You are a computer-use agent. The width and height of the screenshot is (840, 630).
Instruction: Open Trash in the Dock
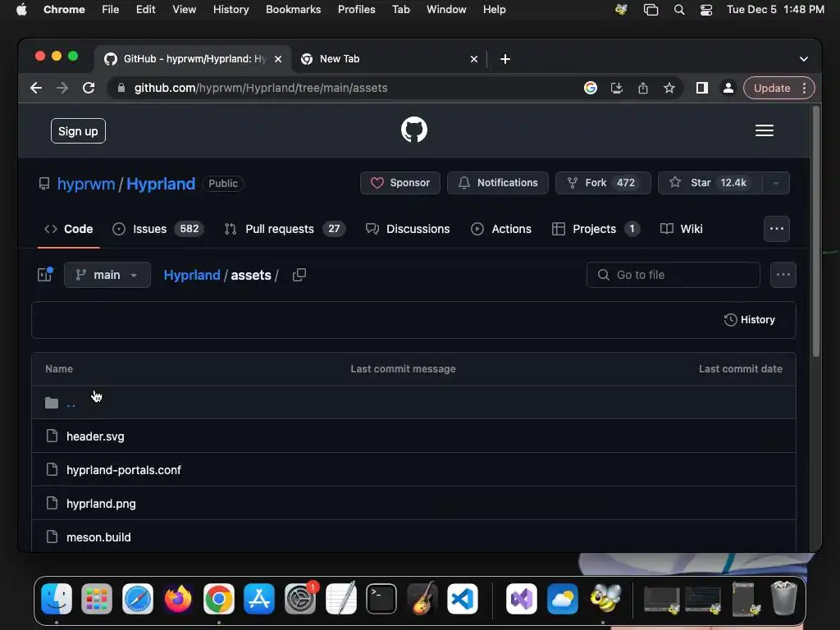783,598
